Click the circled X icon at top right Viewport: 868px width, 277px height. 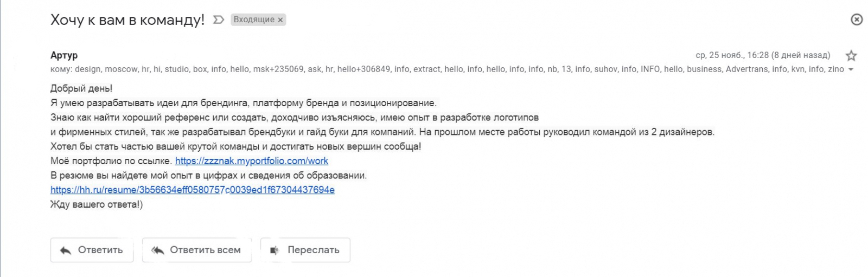pyautogui.click(x=857, y=20)
